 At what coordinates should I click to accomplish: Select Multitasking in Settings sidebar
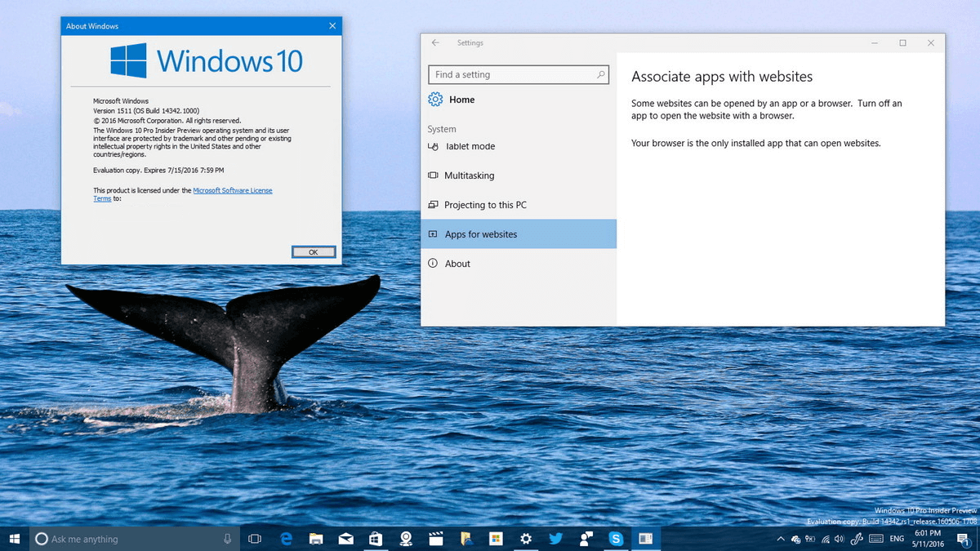pos(519,176)
